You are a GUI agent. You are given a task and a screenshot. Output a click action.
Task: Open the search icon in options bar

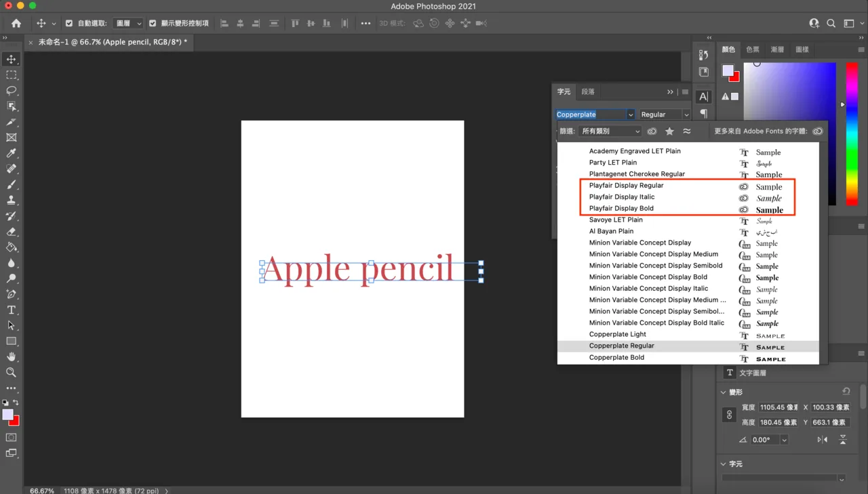click(831, 23)
